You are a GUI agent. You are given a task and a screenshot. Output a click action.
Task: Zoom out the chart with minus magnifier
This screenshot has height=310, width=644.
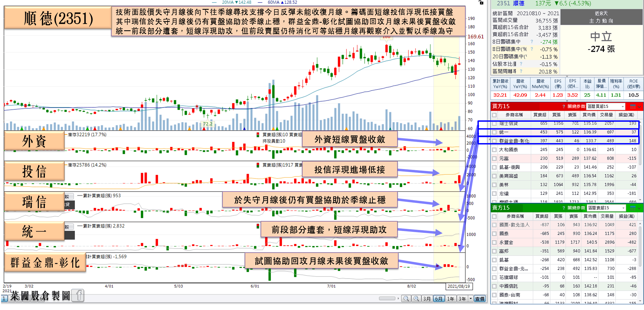(406, 299)
